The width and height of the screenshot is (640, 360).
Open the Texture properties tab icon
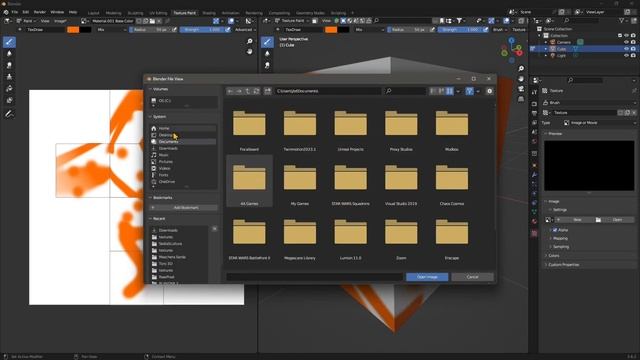534,233
